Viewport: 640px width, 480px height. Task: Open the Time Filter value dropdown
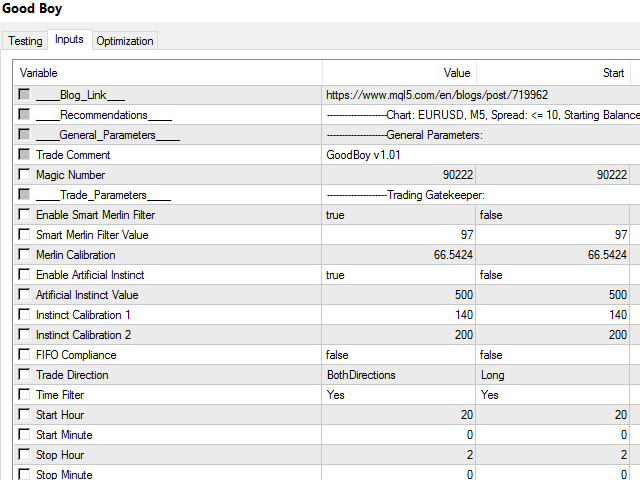[x=398, y=395]
